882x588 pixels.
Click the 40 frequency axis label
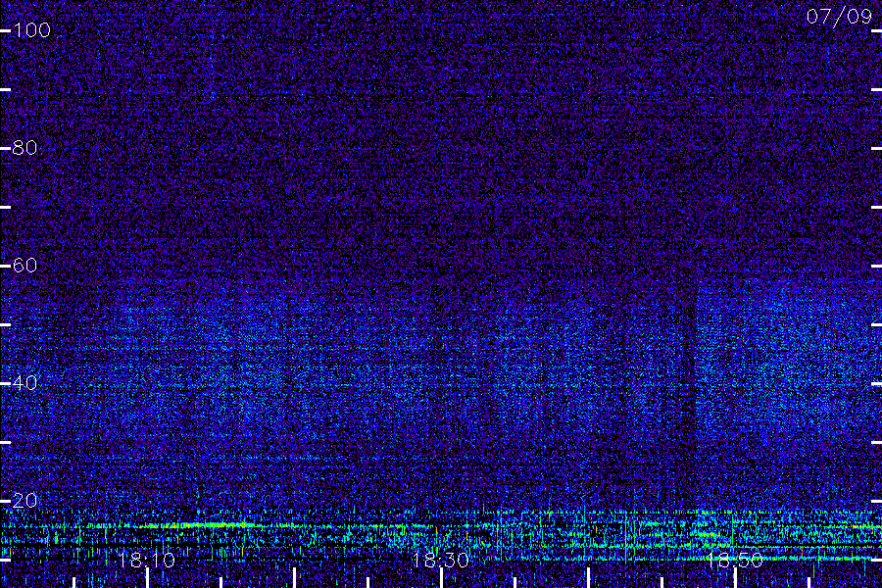(24, 383)
